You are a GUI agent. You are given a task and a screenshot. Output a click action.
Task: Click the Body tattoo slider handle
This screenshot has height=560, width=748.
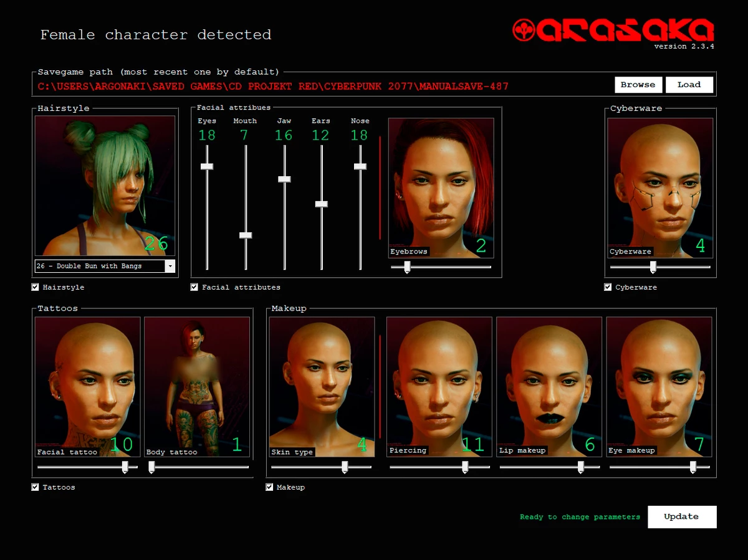click(x=151, y=467)
